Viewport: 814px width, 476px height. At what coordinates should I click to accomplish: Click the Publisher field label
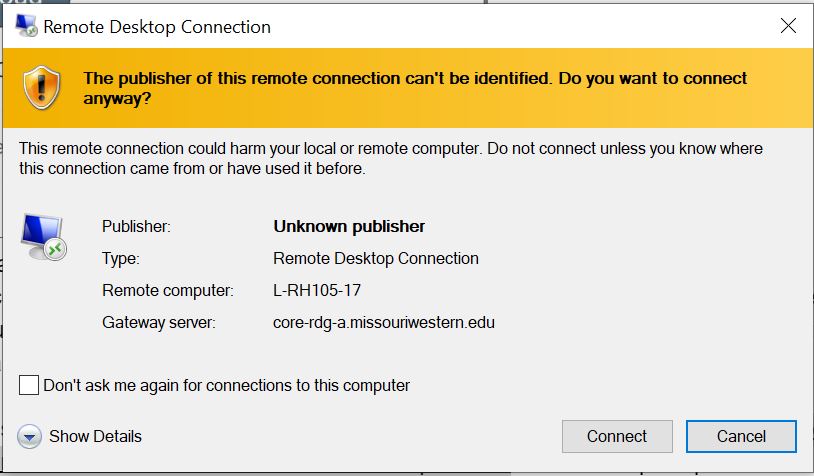(136, 227)
